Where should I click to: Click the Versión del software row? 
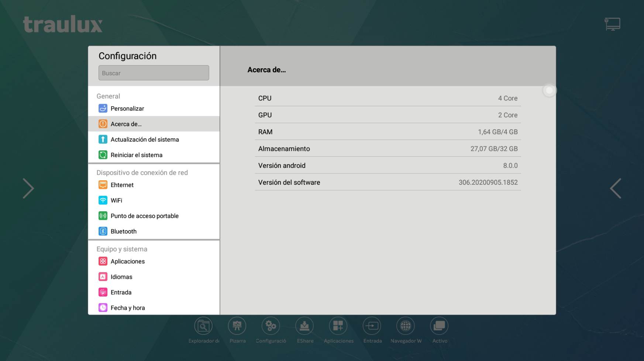[388, 183]
